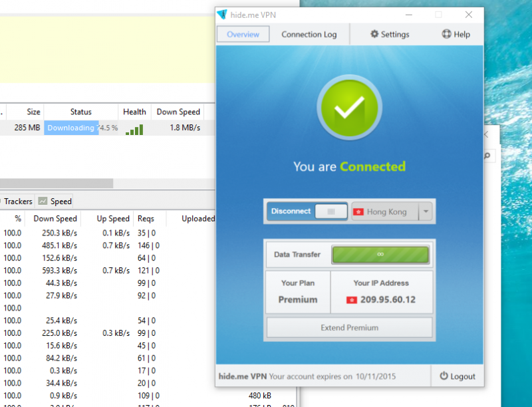This screenshot has height=407, width=532.
Task: Click the Hong Kong flag in server selector
Action: pos(358,212)
